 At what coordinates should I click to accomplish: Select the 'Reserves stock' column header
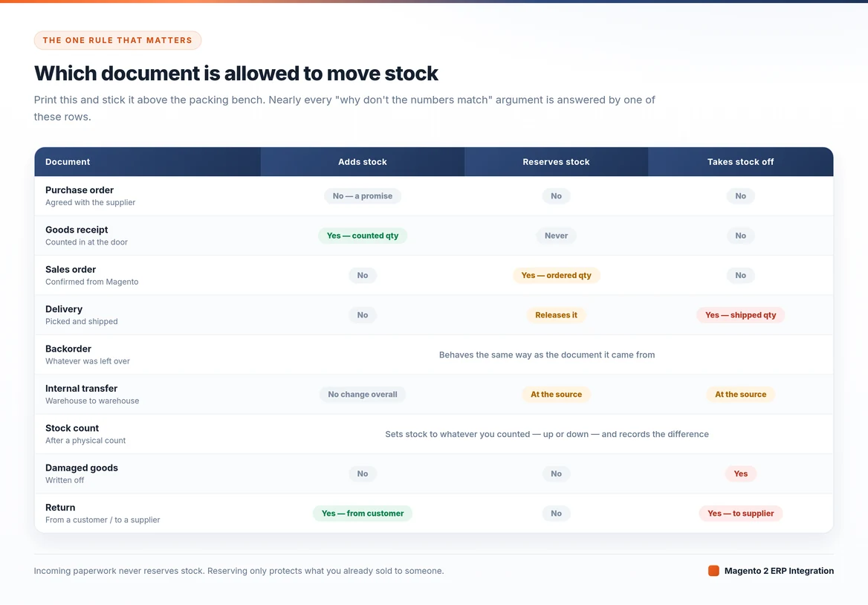(556, 161)
